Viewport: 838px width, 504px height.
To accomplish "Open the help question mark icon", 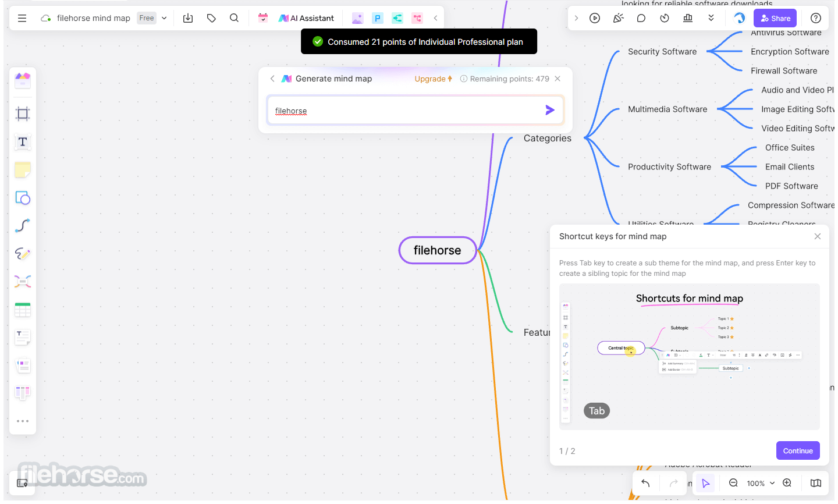I will click(x=816, y=18).
